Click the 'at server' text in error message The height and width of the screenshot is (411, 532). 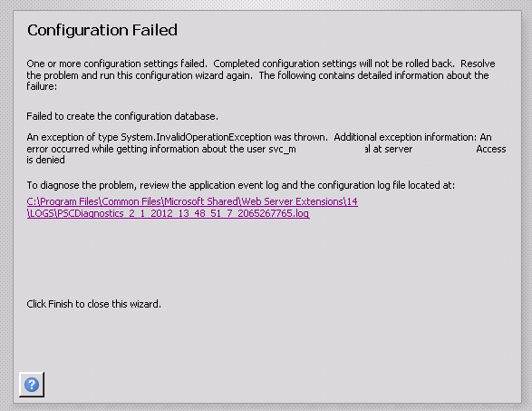click(392, 149)
